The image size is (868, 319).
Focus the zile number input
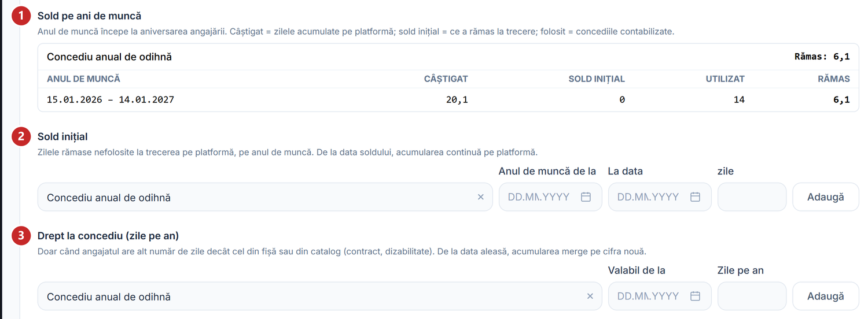point(752,197)
